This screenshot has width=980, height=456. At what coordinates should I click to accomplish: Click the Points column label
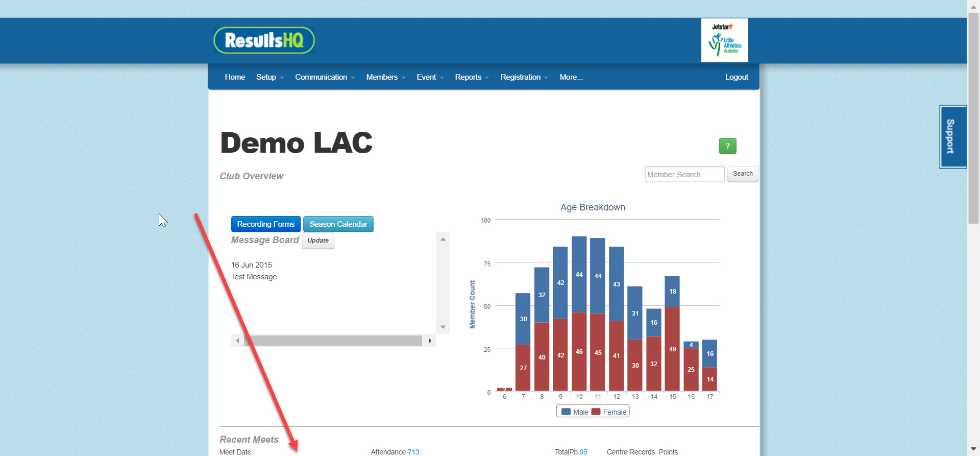click(x=668, y=452)
